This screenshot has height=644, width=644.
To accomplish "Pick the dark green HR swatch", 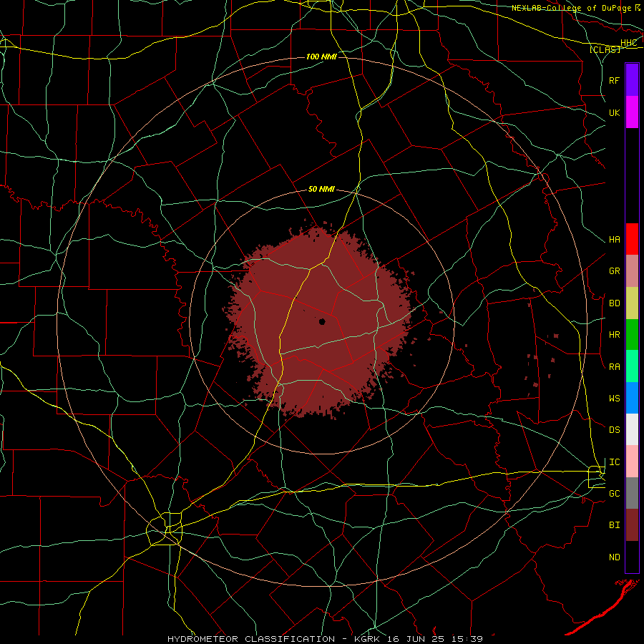I will click(632, 335).
